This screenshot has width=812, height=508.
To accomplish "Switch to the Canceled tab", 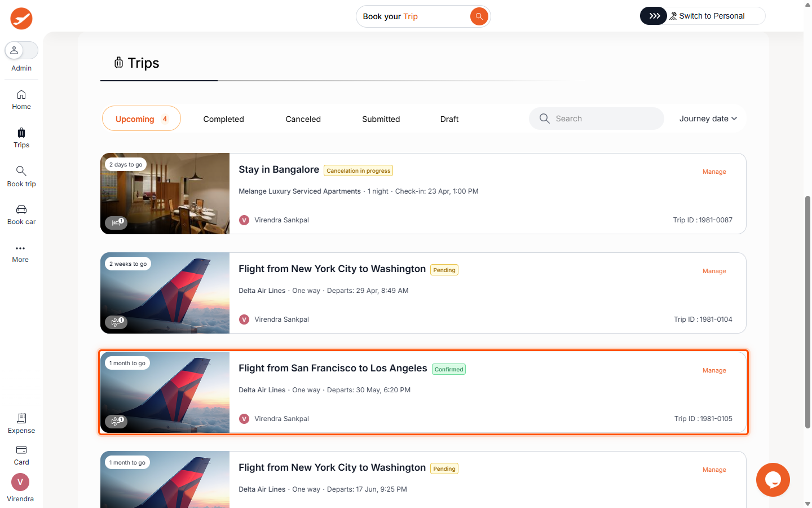I will pos(303,119).
